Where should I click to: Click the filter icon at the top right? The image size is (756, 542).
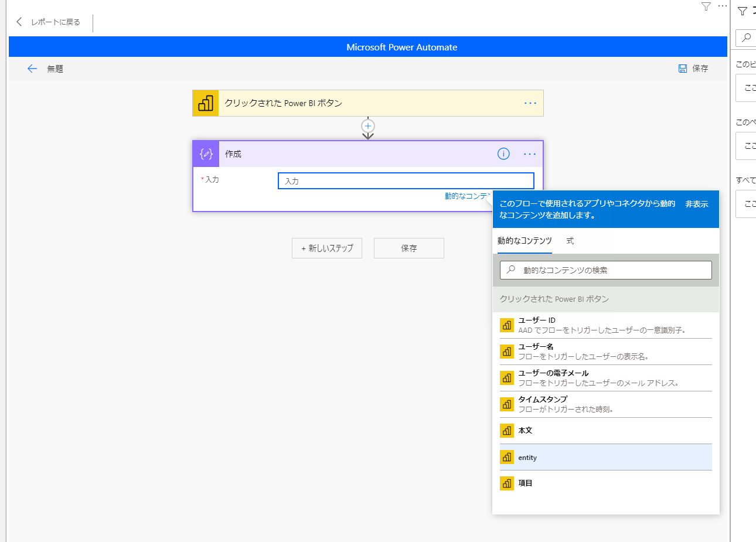click(705, 6)
